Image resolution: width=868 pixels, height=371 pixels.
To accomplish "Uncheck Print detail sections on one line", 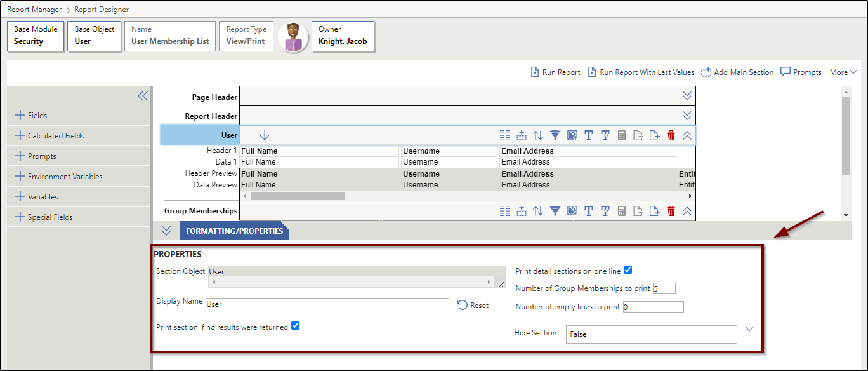I will click(628, 270).
